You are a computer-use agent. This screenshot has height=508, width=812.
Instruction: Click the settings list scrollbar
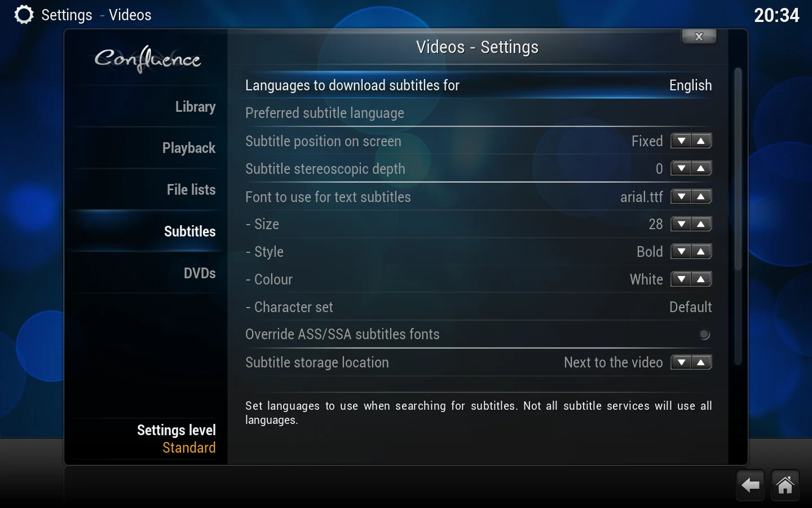click(x=738, y=169)
